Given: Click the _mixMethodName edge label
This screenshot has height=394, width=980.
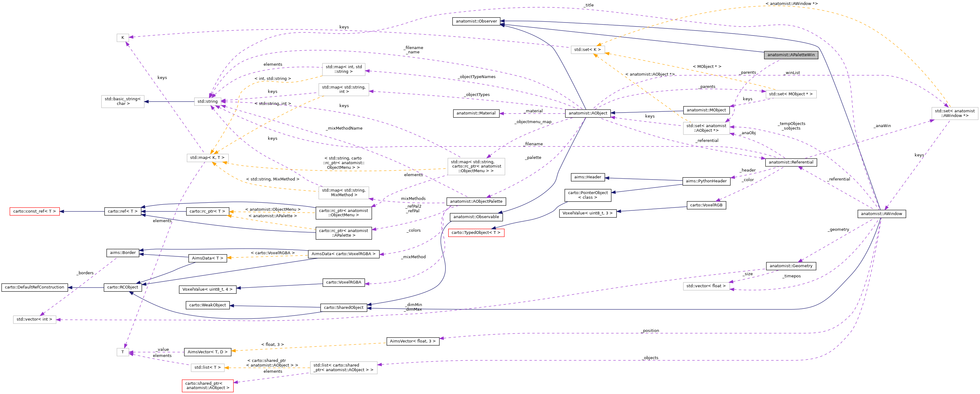Looking at the screenshot, I should (344, 129).
